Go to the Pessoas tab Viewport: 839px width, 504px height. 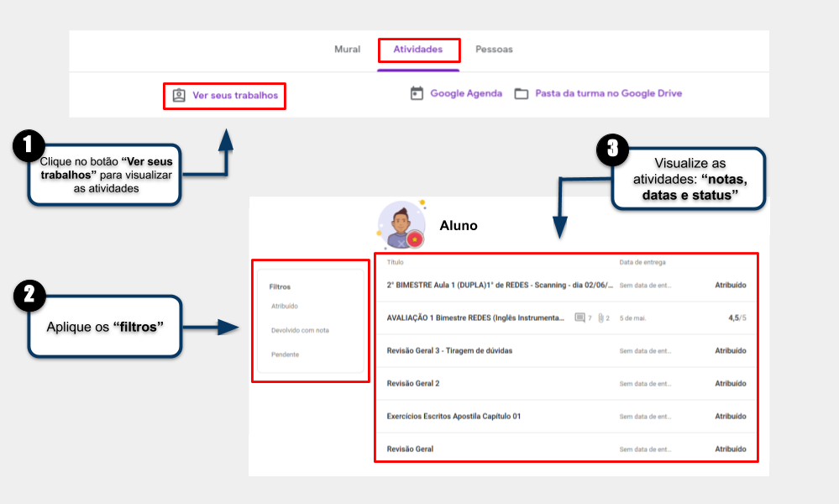point(494,50)
